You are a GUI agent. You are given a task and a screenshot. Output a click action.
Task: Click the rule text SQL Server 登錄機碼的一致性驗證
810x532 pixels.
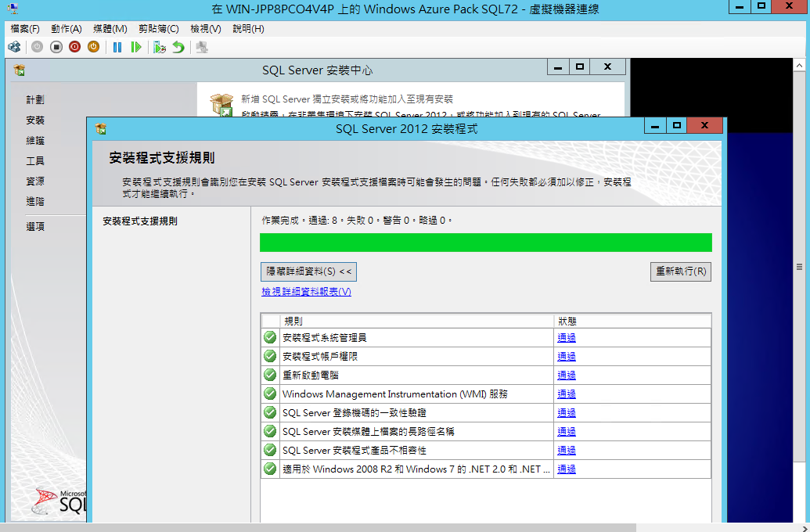pyautogui.click(x=355, y=412)
